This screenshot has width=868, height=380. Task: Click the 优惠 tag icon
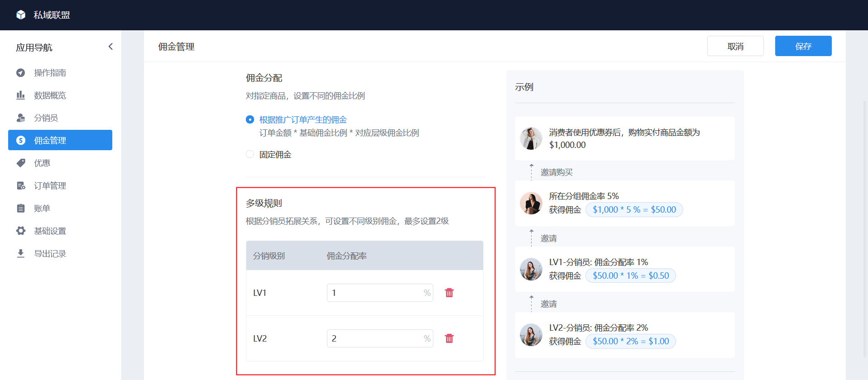click(21, 163)
